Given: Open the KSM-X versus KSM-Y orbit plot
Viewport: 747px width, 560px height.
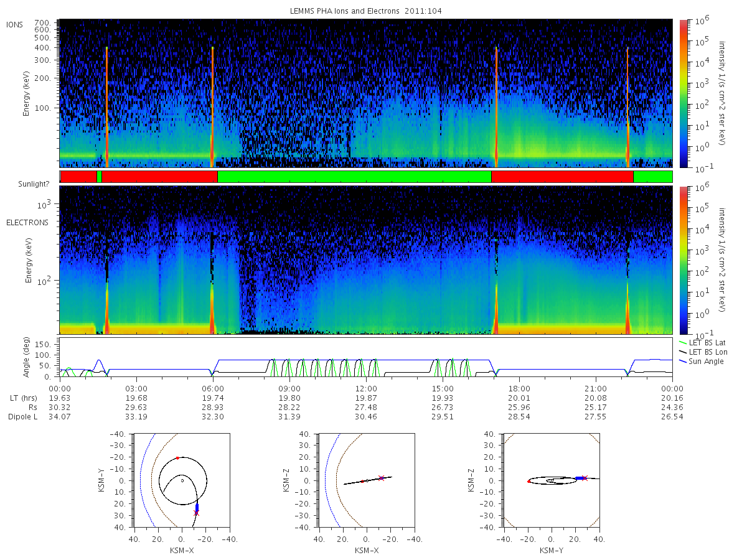Looking at the screenshot, I should coord(181,480).
